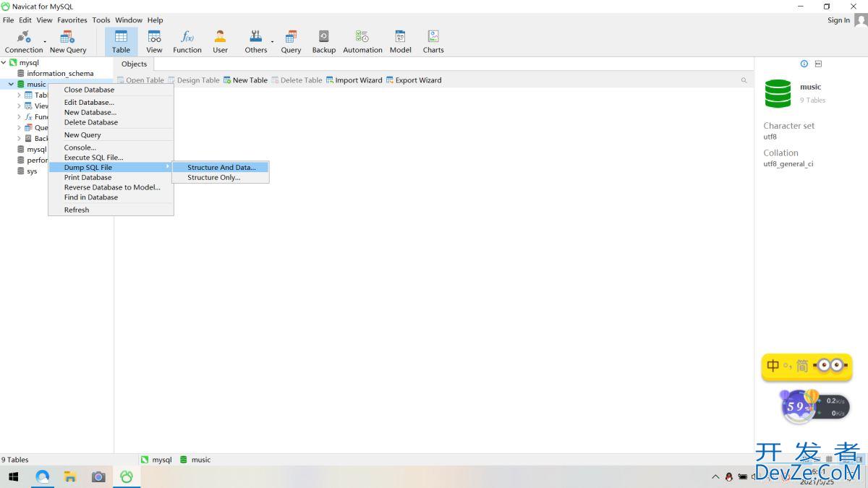Click Design Table in the objects toolbar

[193, 80]
